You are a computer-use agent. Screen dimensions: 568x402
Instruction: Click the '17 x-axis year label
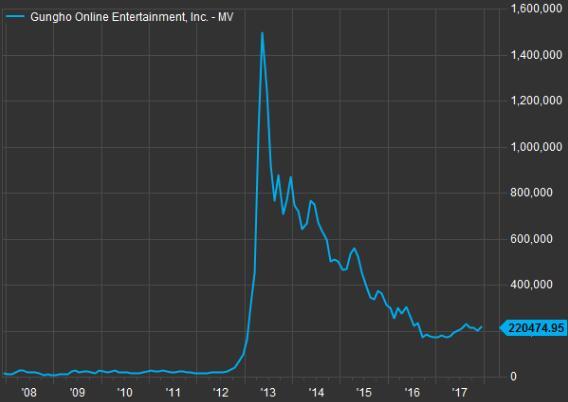[460, 392]
